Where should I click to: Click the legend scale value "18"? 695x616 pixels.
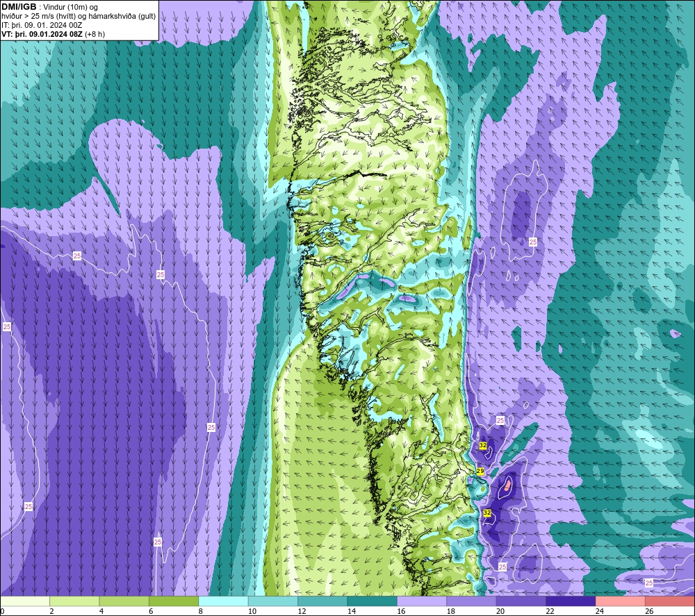click(451, 611)
